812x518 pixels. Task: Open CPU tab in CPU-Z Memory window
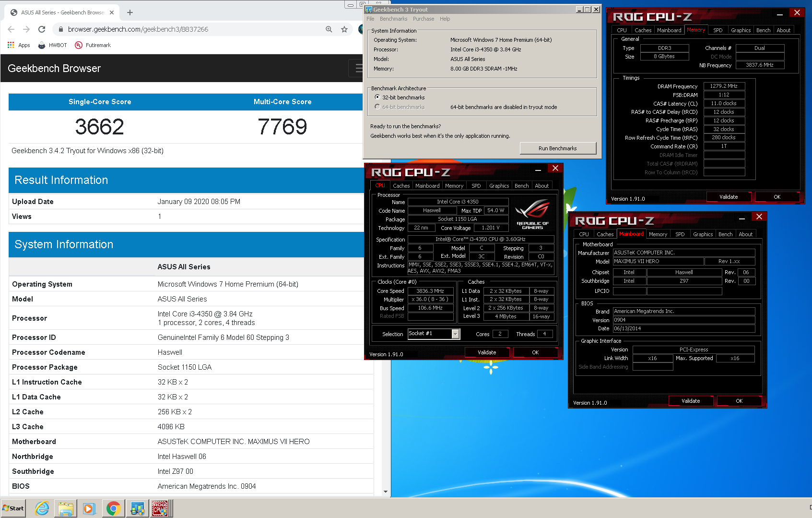pos(622,30)
